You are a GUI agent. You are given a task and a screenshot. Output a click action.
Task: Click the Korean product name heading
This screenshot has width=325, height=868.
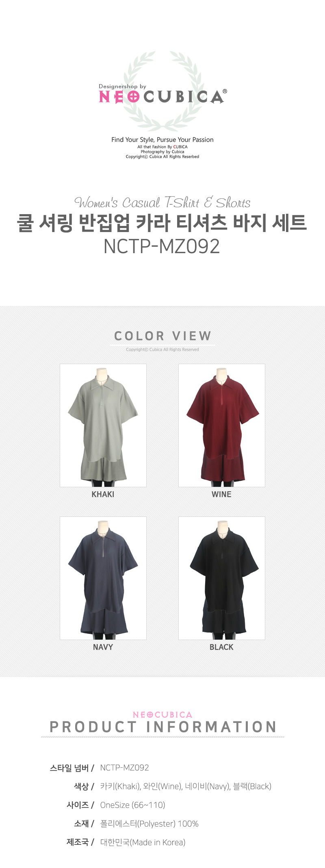(x=162, y=223)
